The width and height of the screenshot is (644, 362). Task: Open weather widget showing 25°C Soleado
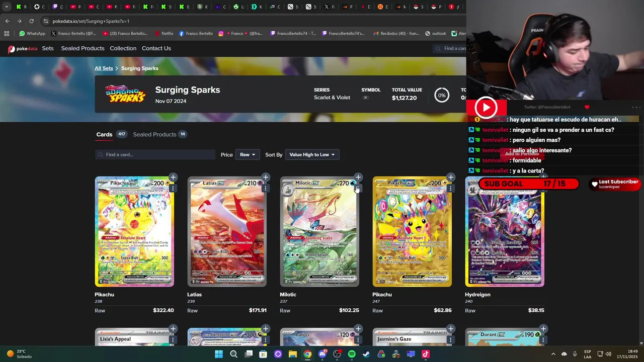pos(19,354)
